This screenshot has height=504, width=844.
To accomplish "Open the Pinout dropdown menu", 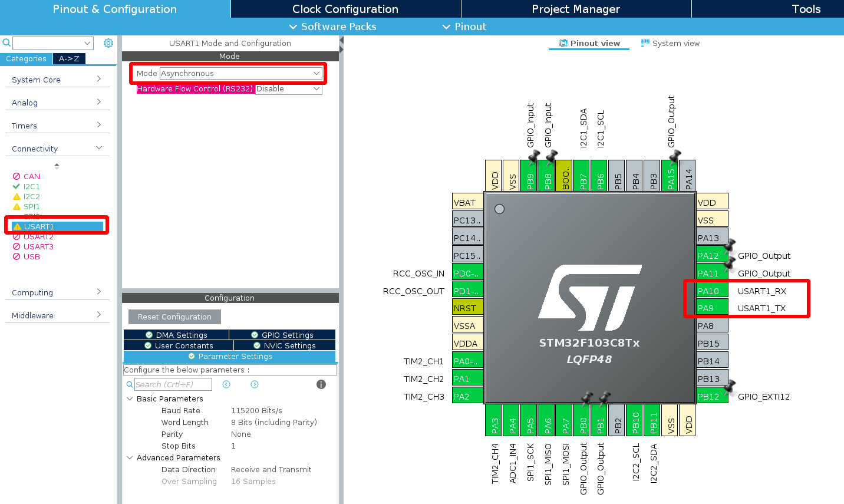I will [464, 27].
